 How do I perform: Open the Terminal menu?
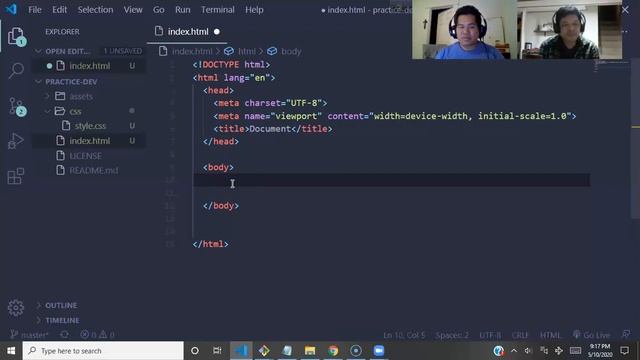[218, 9]
